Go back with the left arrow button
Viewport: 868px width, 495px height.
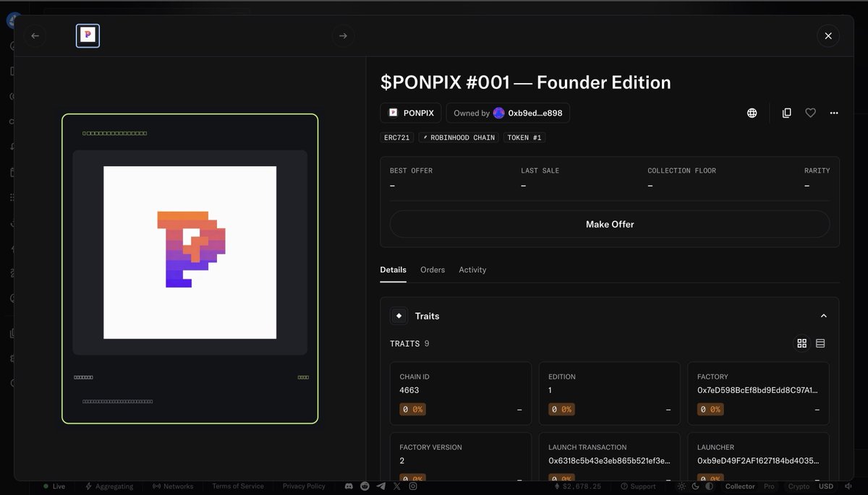pos(35,35)
